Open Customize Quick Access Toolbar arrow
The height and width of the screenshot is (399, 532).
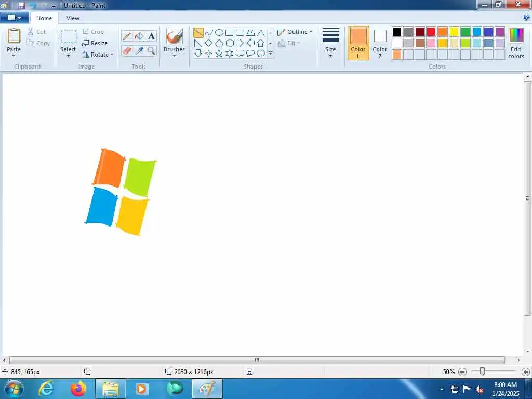(54, 6)
